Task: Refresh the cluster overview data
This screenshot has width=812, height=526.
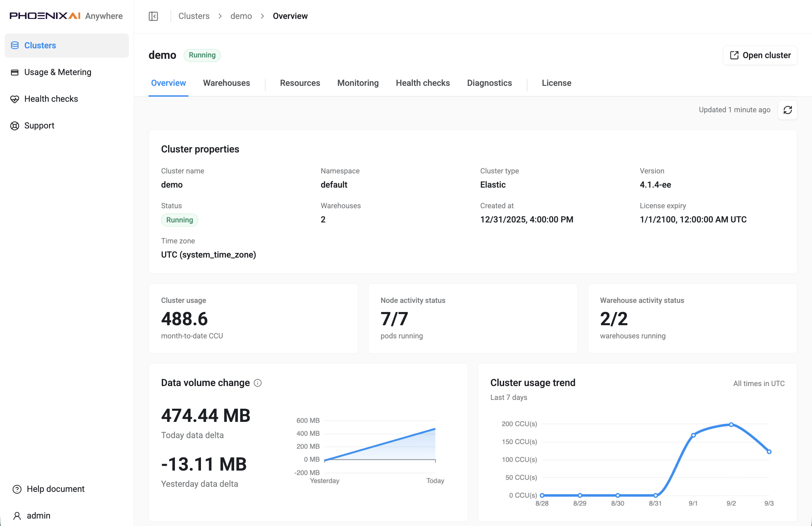Action: pyautogui.click(x=787, y=110)
